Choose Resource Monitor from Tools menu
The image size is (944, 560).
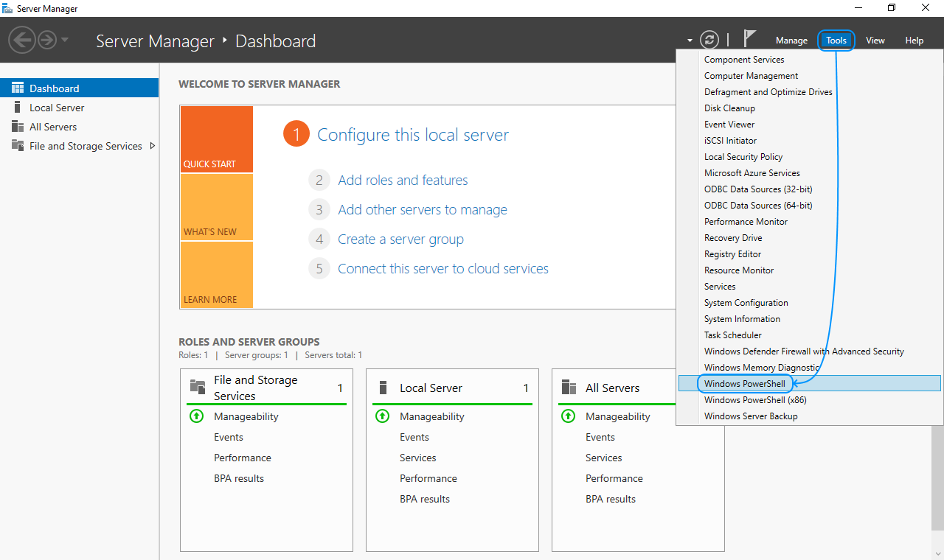(810, 270)
